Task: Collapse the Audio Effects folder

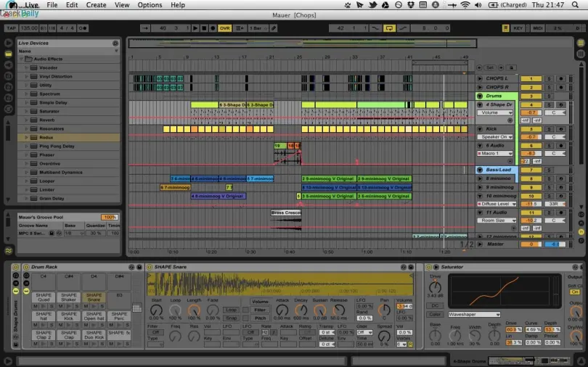Action: pos(21,59)
